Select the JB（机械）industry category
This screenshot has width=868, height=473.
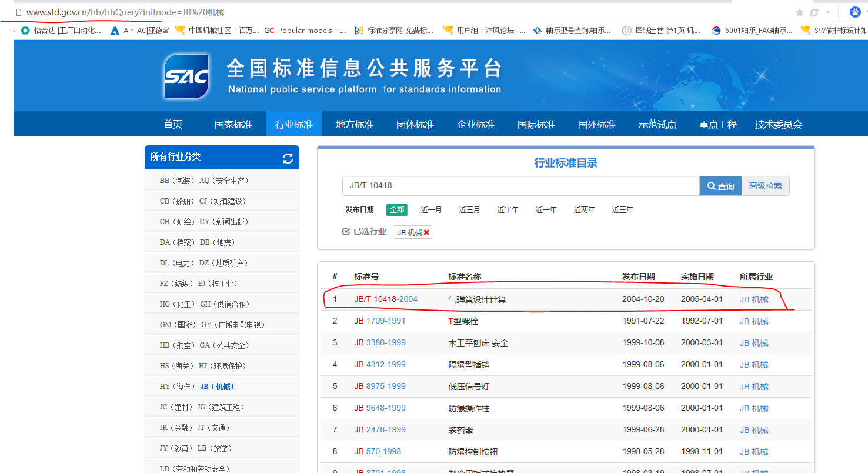[x=217, y=387]
